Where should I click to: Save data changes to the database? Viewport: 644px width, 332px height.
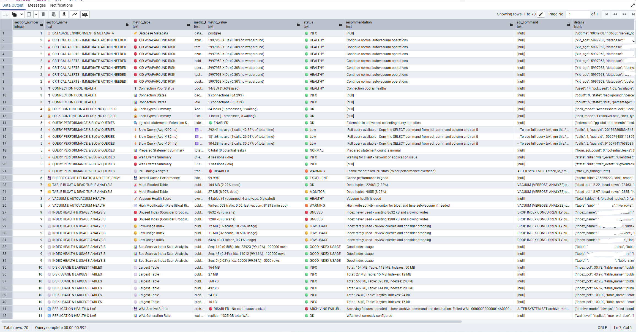point(53,14)
